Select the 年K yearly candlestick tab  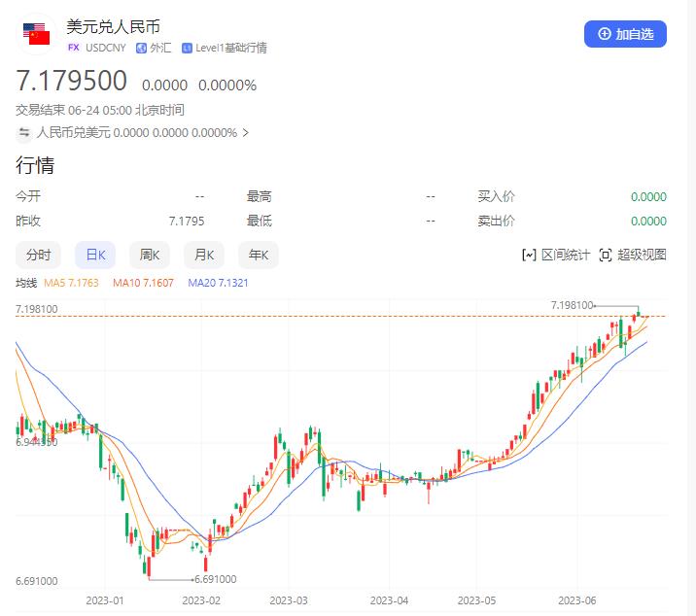click(259, 255)
